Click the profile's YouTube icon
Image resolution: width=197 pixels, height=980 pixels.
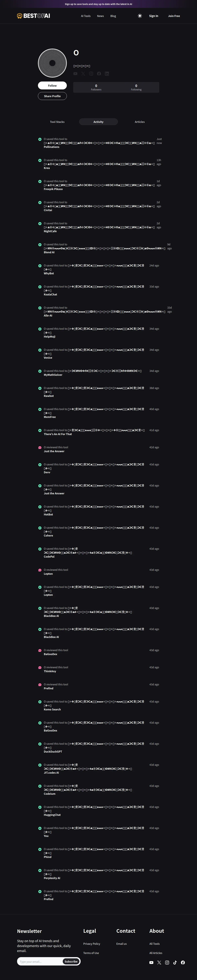(x=76, y=74)
